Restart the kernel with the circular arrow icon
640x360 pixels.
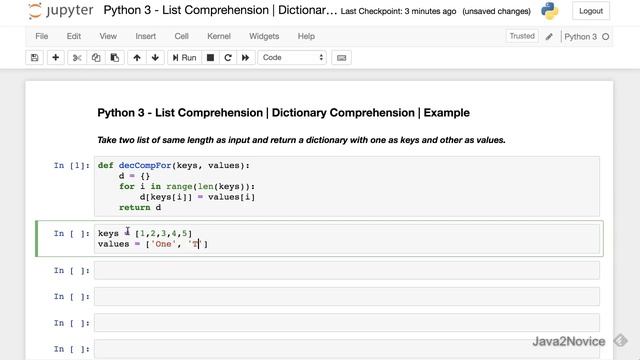(228, 58)
